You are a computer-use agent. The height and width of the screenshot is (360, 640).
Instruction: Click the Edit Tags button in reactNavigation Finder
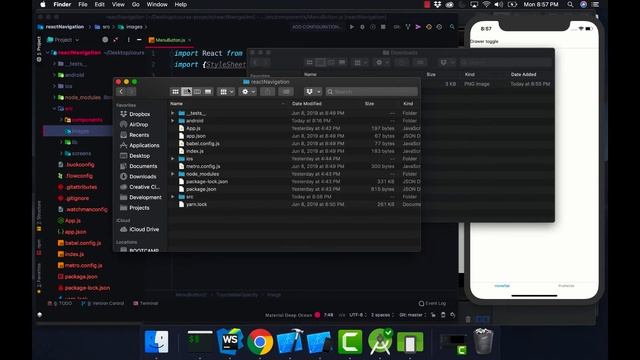tap(286, 92)
